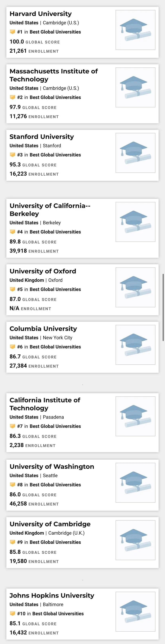165x644 pixels.
Task: Open the Harvard University title link
Action: point(40,14)
